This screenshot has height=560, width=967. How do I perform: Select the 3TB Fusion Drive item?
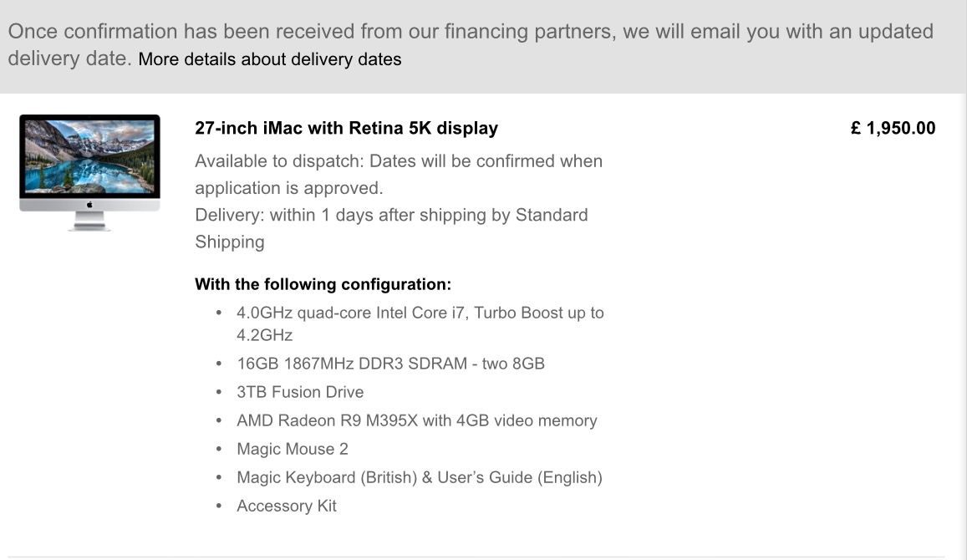300,392
